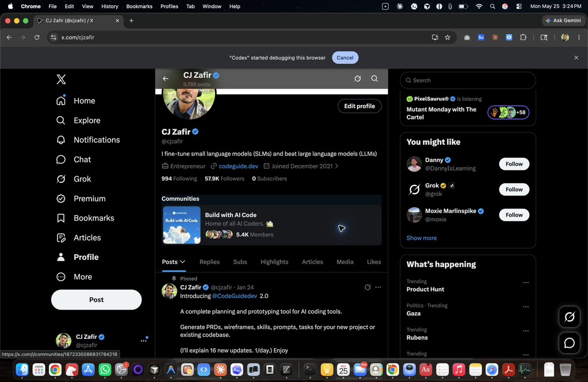The height and width of the screenshot is (382, 588).
Task: Open pinned post three-dot menu
Action: click(x=378, y=287)
